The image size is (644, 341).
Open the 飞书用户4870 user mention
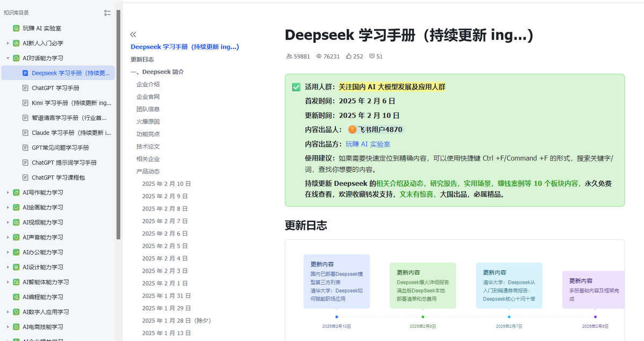375,129
